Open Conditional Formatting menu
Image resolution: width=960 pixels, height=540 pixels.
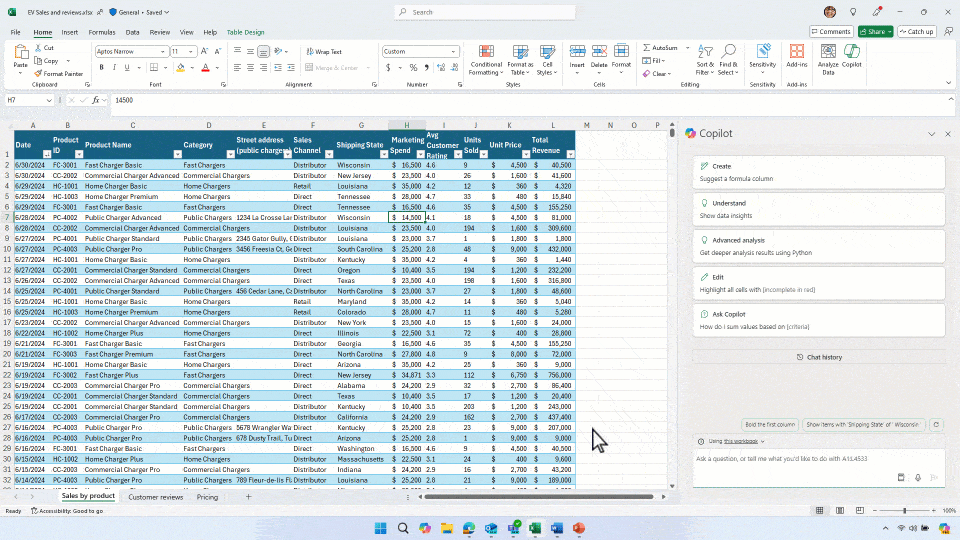[486, 60]
